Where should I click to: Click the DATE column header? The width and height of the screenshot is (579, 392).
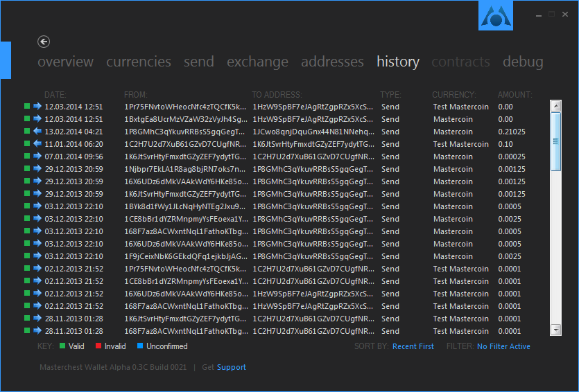55,95
